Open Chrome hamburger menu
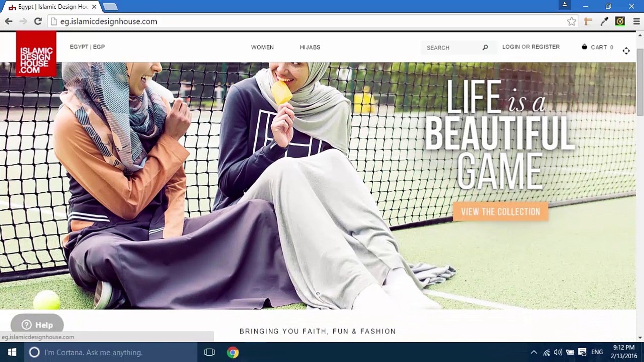This screenshot has width=644, height=362. [636, 21]
